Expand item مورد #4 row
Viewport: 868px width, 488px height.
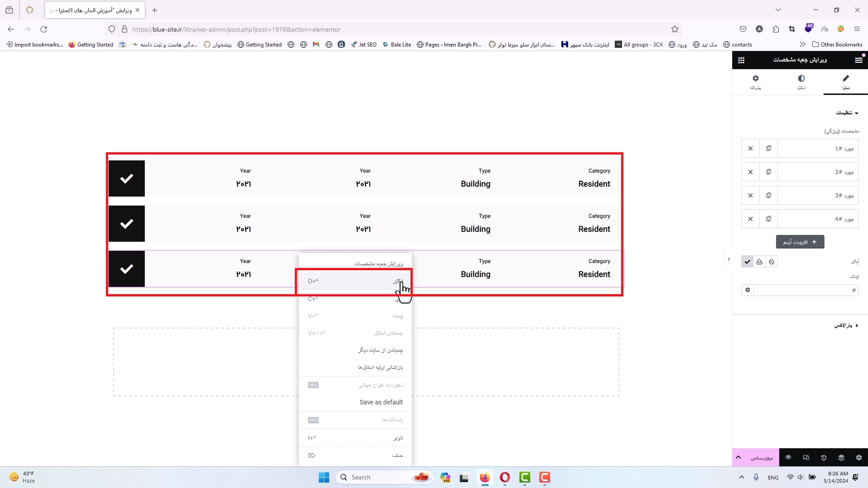818,219
